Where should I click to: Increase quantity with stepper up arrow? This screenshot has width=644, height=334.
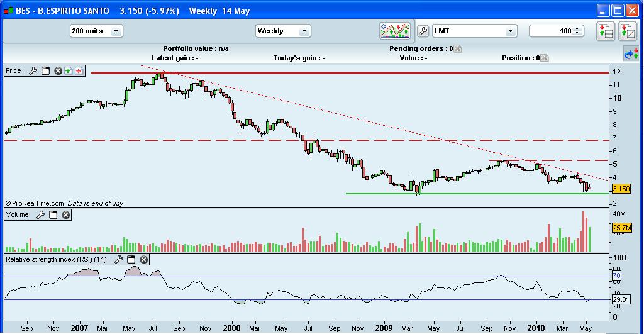577,28
